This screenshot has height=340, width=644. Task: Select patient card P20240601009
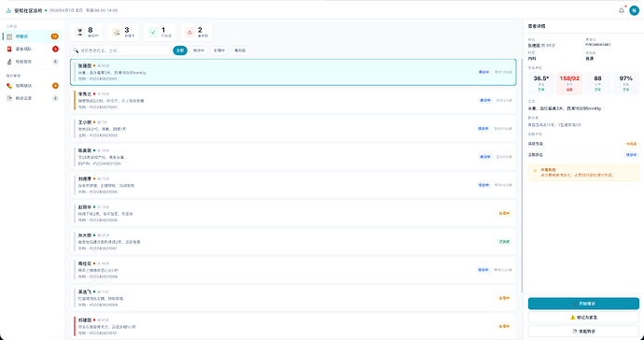(293, 298)
